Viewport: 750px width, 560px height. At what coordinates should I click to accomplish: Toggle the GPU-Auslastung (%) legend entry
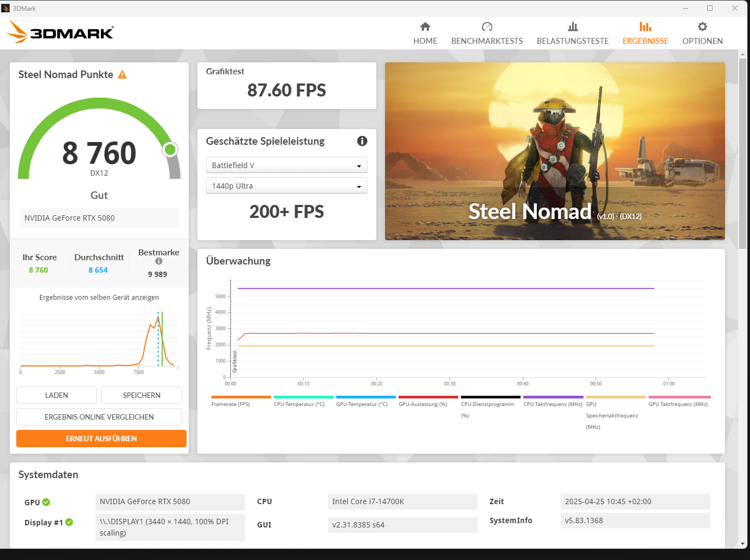[428, 401]
